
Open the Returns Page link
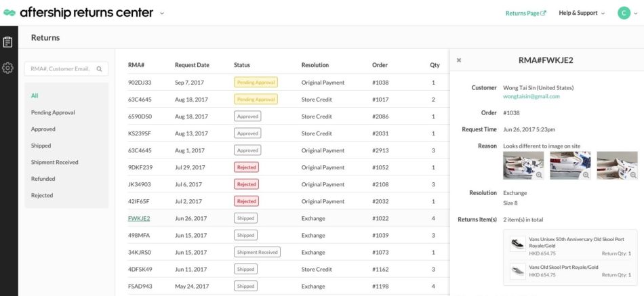tap(525, 13)
